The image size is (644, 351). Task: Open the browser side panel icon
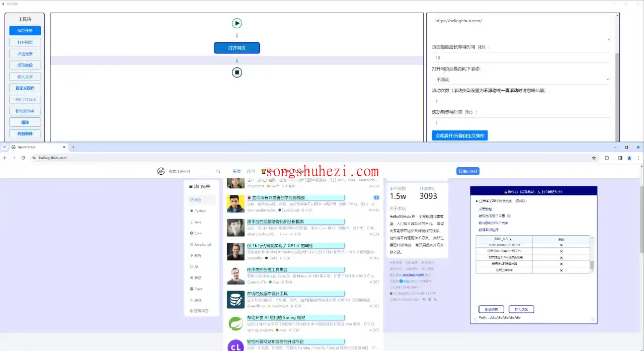620,158
